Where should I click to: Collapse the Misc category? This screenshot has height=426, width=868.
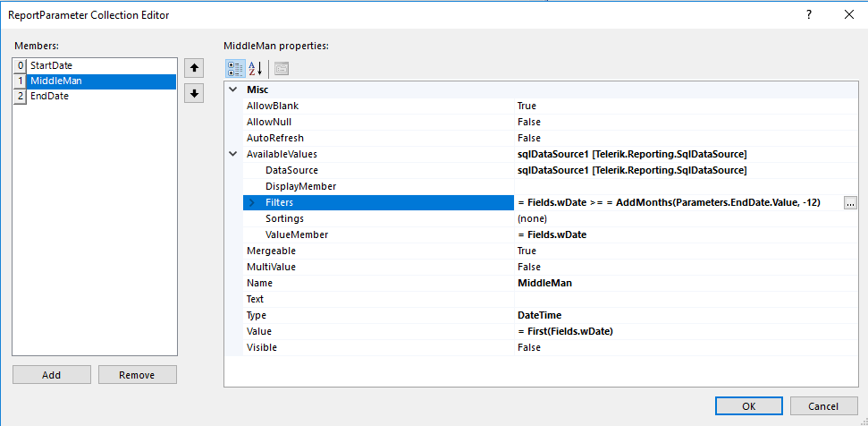233,89
